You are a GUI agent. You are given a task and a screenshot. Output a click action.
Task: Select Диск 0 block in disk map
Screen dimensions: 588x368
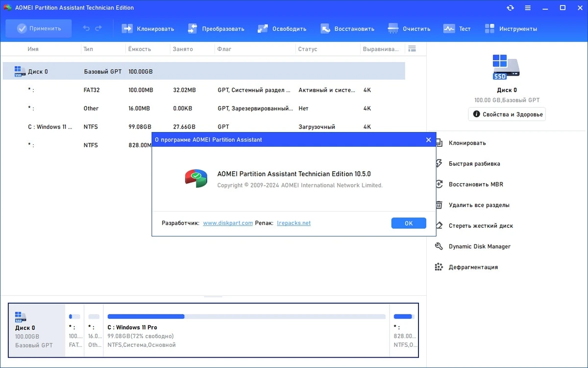tap(37, 330)
